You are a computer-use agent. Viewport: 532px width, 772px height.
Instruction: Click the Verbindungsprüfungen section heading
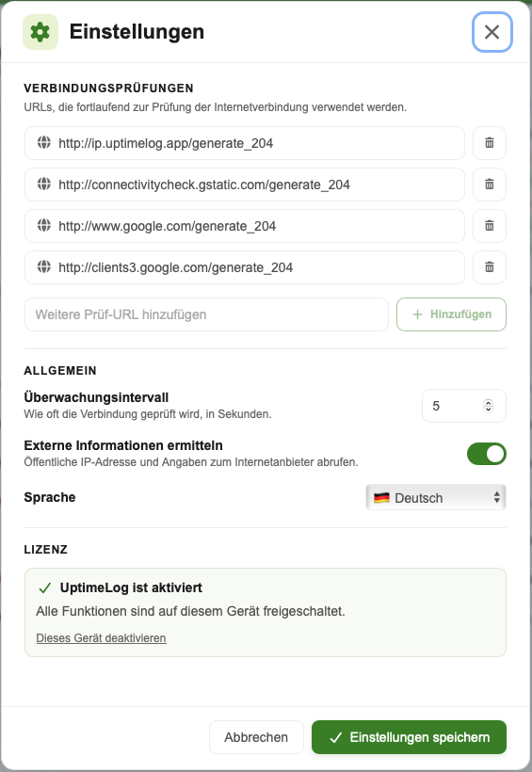tap(109, 88)
